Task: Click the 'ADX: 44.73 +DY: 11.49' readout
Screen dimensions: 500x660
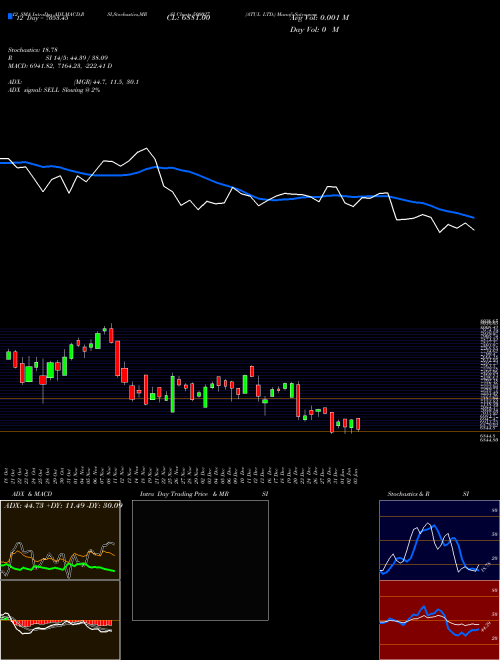Action: click(63, 505)
